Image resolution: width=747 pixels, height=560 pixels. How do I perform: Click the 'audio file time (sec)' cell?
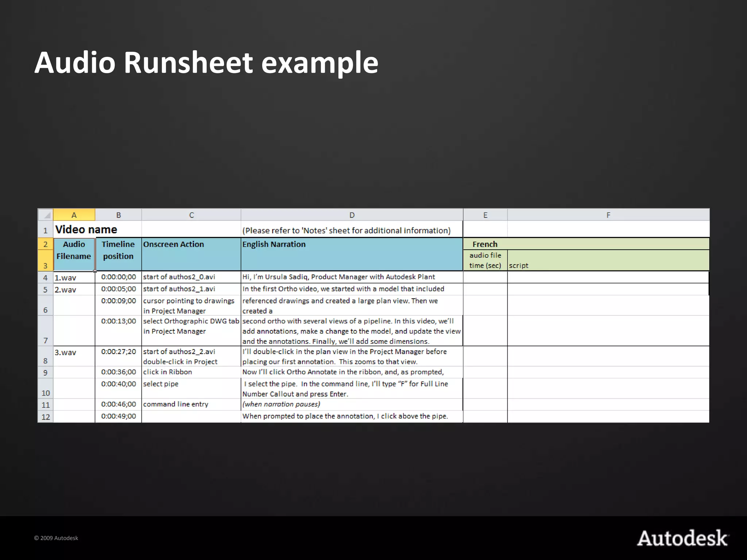485,260
